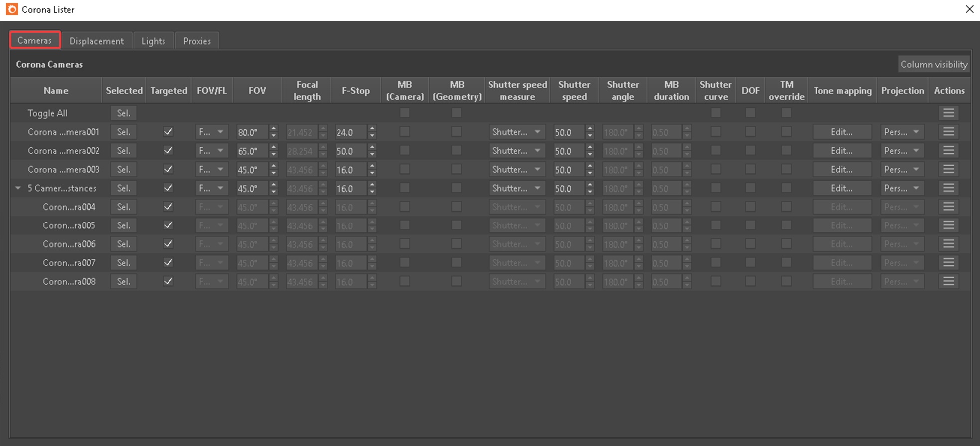Image resolution: width=980 pixels, height=446 pixels.
Task: Open Projection dropdown for Corona ...mera002
Action: (902, 151)
